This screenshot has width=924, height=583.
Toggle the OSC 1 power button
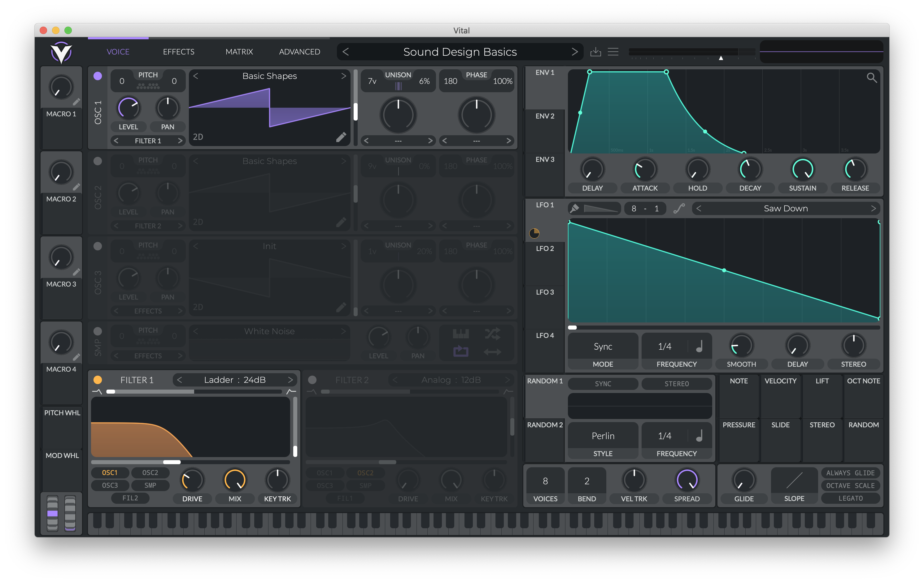(x=98, y=76)
